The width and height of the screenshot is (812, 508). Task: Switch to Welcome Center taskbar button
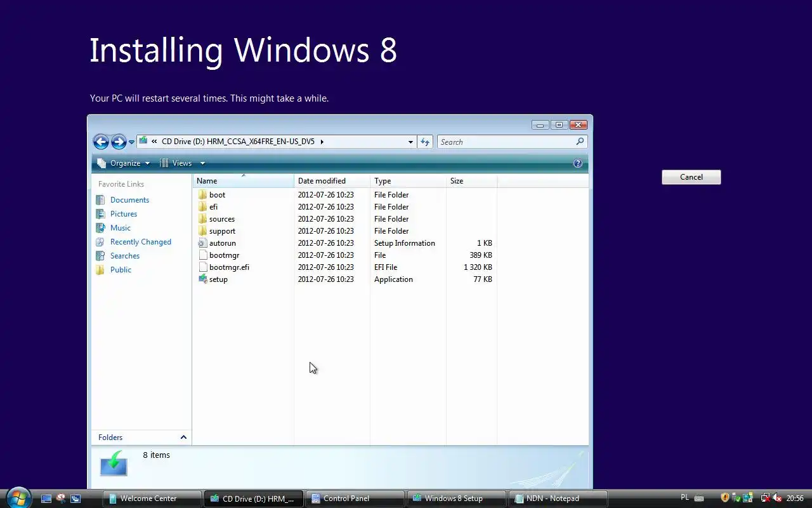(x=152, y=498)
